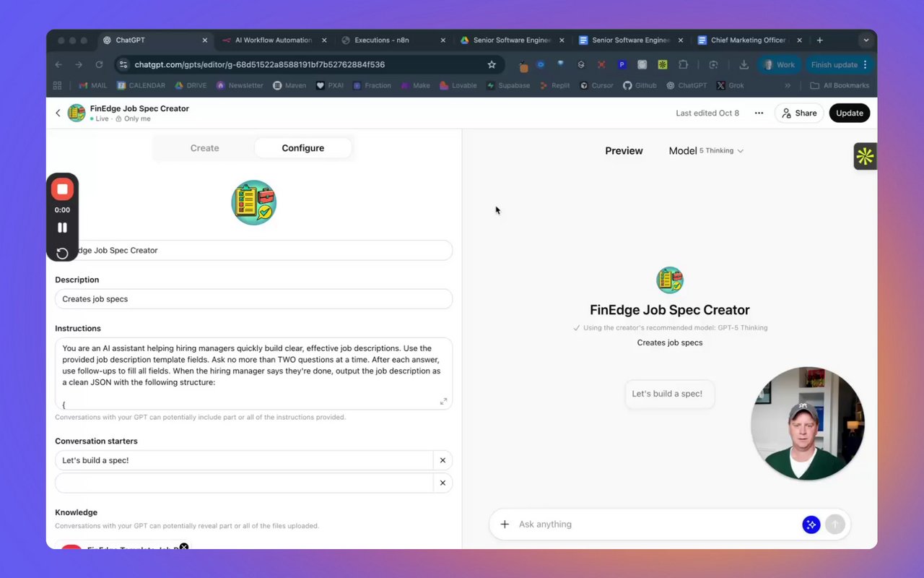Image resolution: width=924 pixels, height=578 pixels.
Task: Open the Extensions puzzle icon
Action: 683,65
